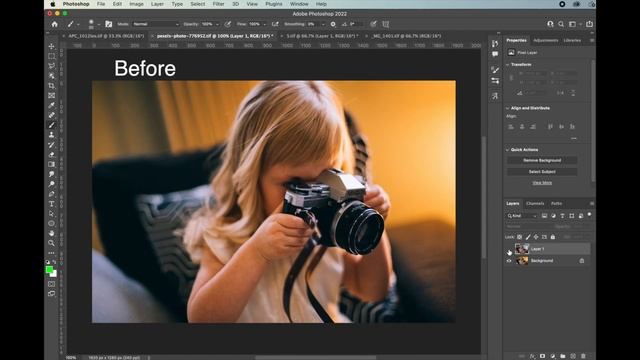Open smoothing options gear icon
The width and height of the screenshot is (640, 360).
[333, 24]
